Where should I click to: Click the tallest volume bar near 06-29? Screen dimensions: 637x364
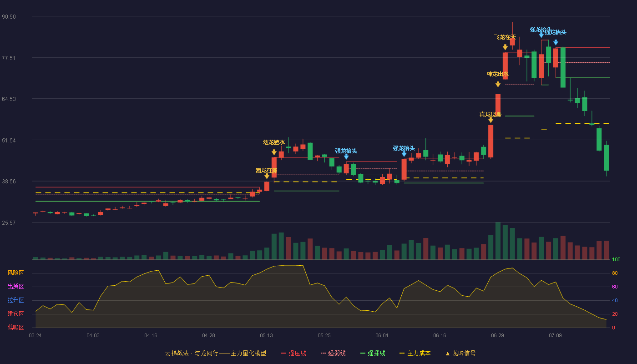498,241
